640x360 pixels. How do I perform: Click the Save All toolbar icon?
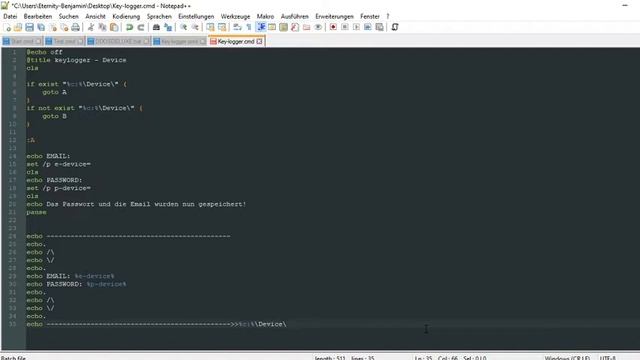[41, 27]
